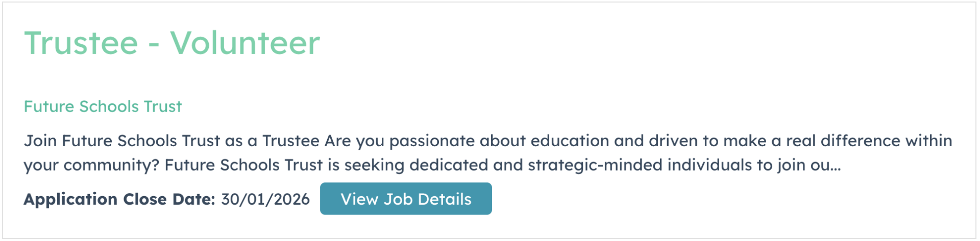Click the Application Close Date label

(119, 199)
